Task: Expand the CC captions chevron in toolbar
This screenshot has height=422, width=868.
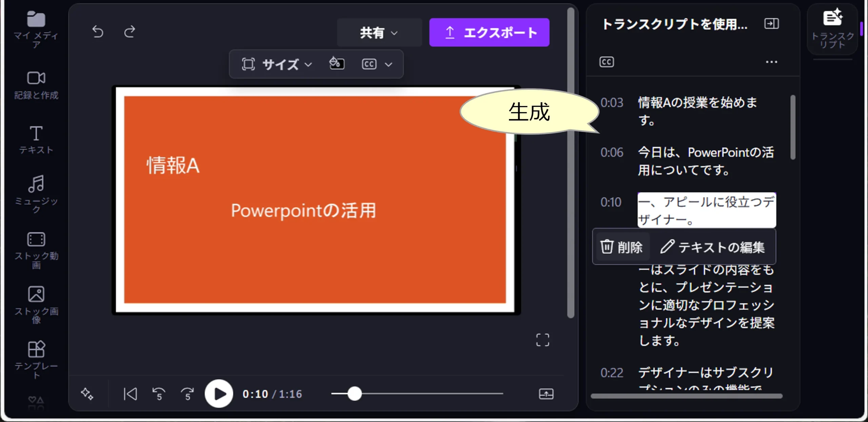Action: coord(389,64)
